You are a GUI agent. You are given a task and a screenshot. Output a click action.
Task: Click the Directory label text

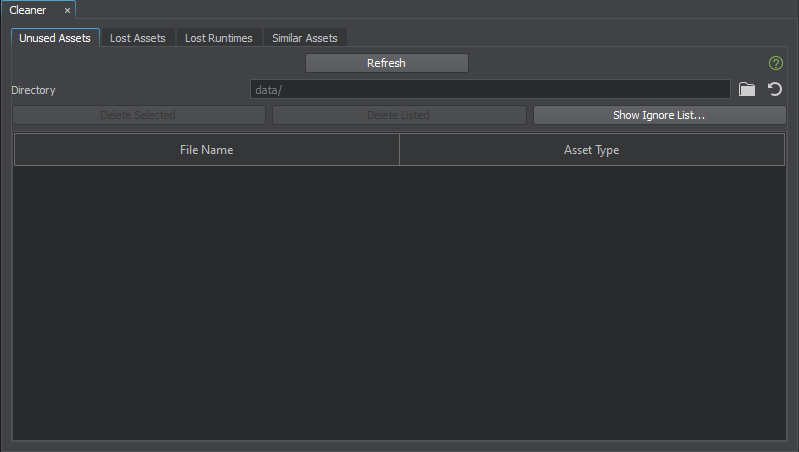[34, 90]
